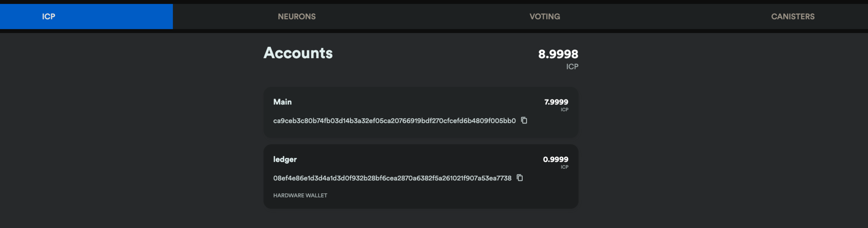Open the ledger account name

[285, 159]
